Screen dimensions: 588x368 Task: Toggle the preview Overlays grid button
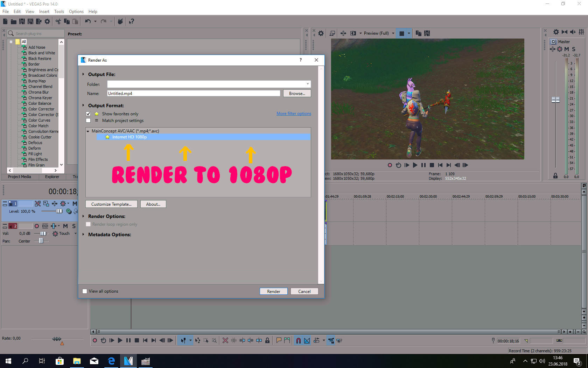pyautogui.click(x=402, y=33)
